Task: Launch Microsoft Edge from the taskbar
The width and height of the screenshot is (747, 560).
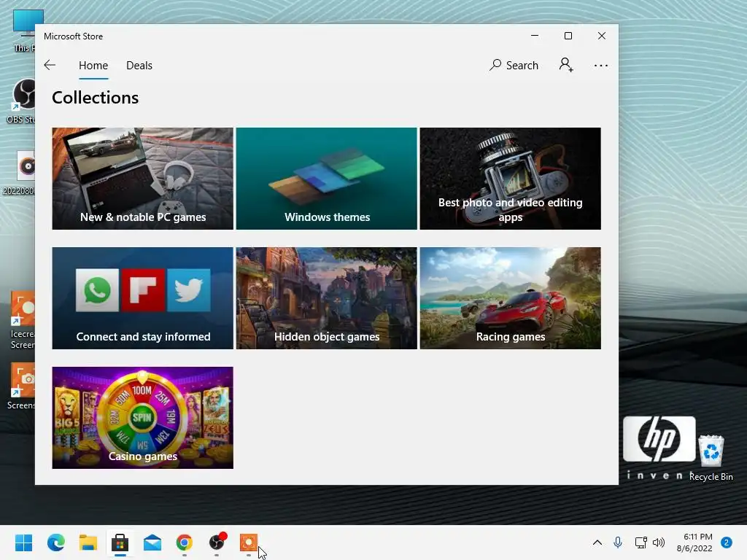Action: pyautogui.click(x=55, y=542)
